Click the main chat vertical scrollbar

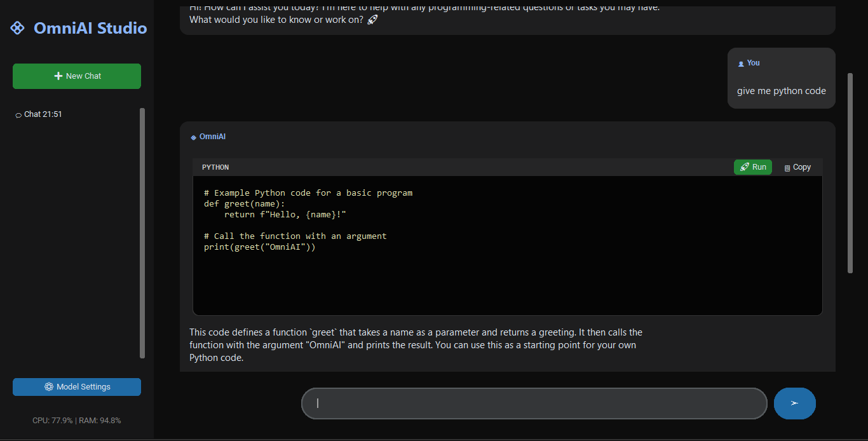850,173
